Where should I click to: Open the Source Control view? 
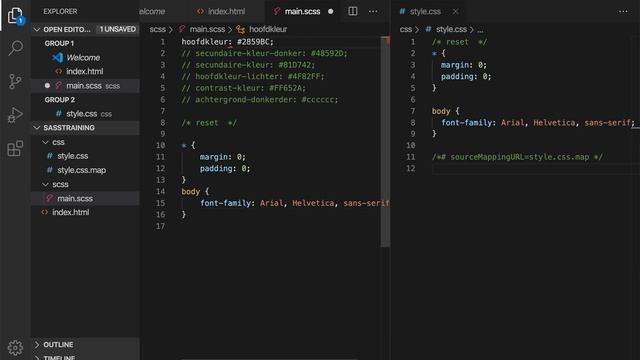coord(15,82)
